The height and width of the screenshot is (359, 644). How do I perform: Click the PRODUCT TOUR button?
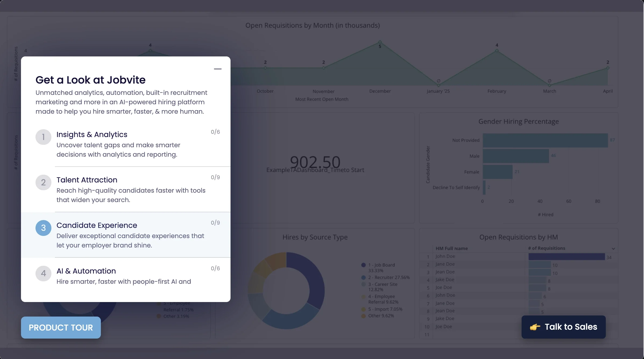point(61,327)
